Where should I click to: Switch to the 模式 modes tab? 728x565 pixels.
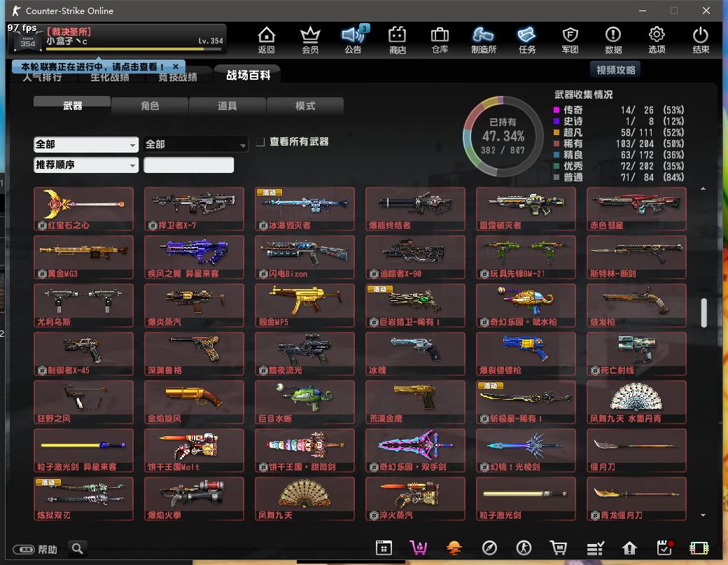pyautogui.click(x=305, y=106)
